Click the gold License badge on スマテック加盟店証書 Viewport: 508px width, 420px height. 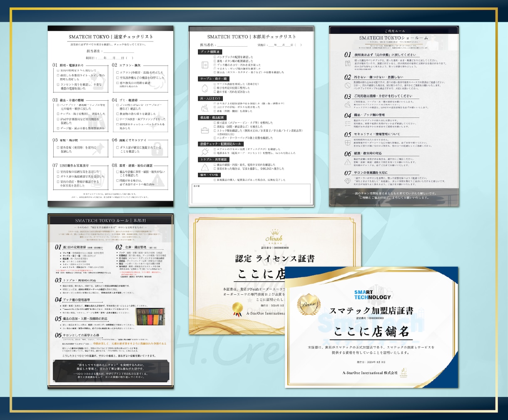coord(309,305)
